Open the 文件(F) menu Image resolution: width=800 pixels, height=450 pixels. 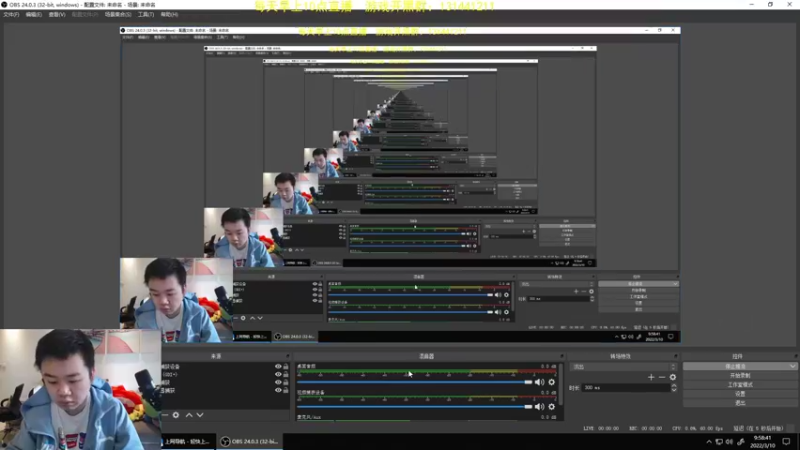11,15
